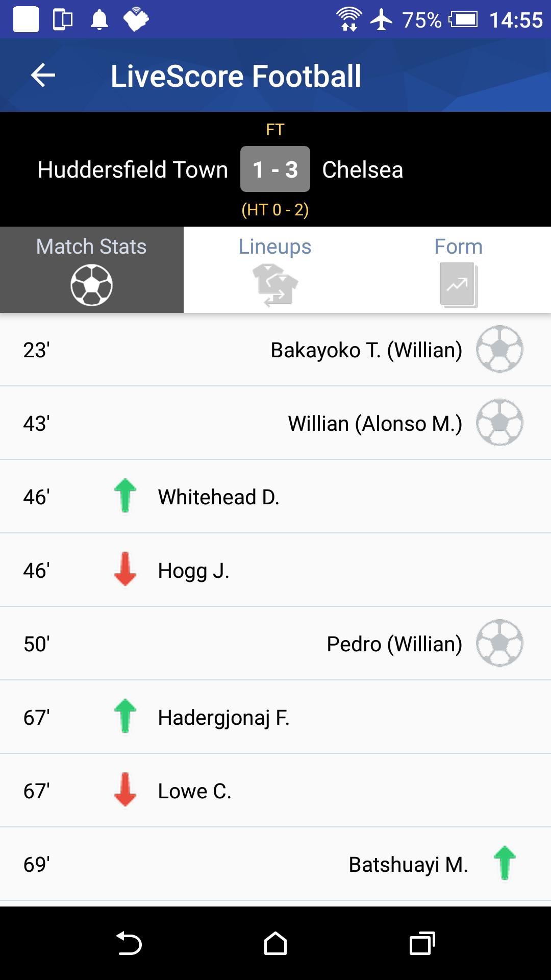
Task: Tap the back arrow in header
Action: click(43, 76)
